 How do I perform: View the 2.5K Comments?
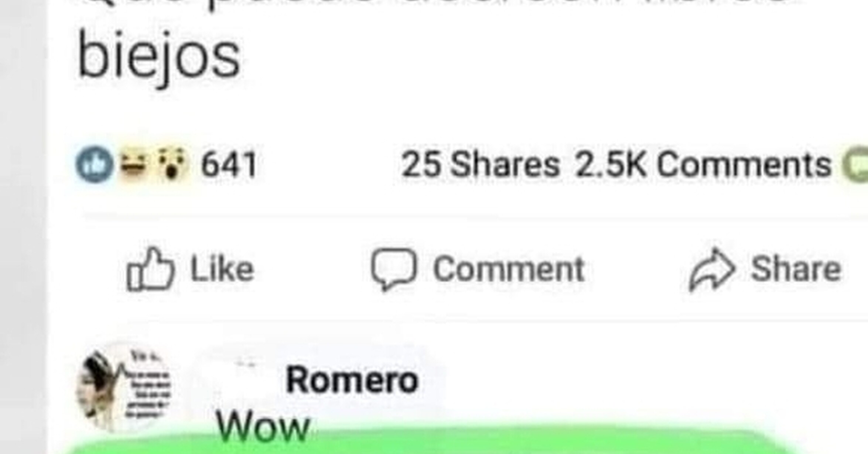pos(702,165)
